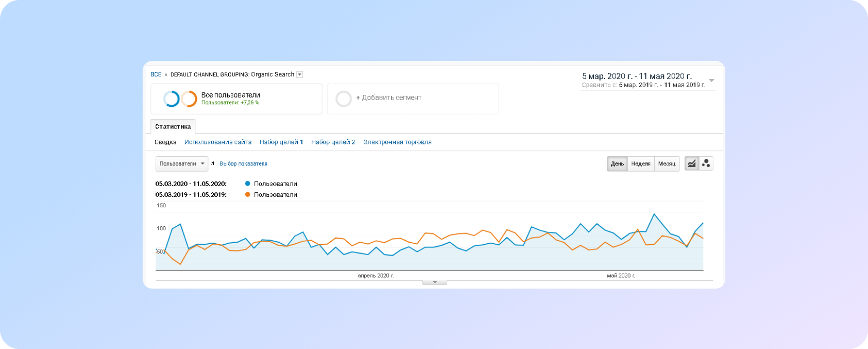Open the date range dropdown arrow

[x=711, y=80]
